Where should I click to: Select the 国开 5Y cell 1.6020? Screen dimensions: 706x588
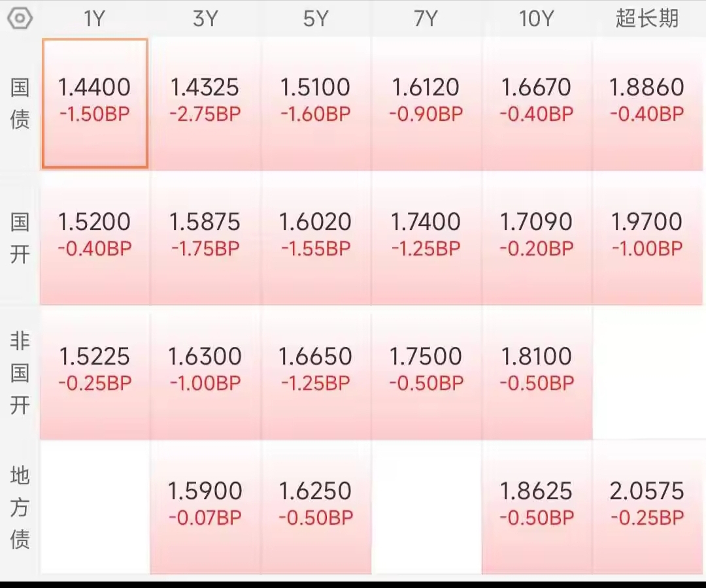(x=316, y=238)
